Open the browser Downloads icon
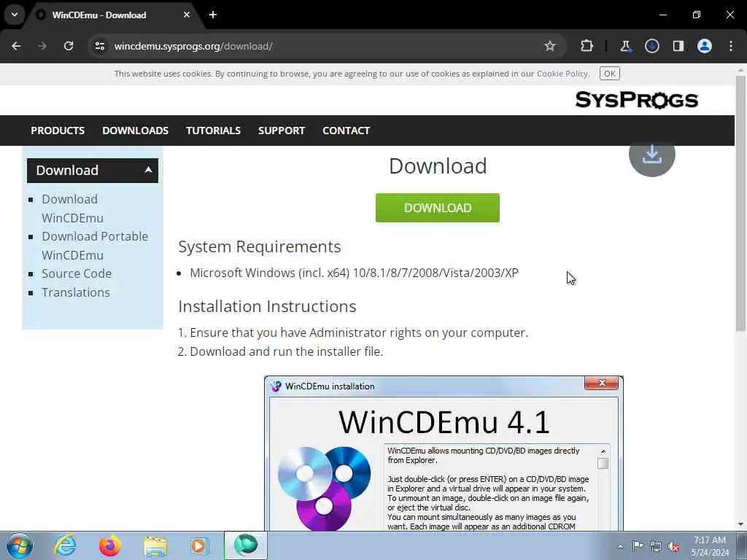The height and width of the screenshot is (560, 747). point(651,46)
